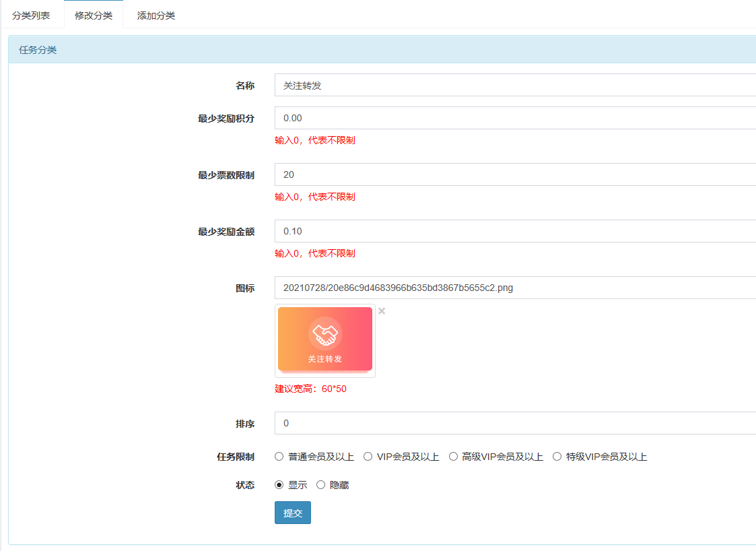Go to 添加分类 tab
This screenshot has height=551, width=756.
[x=156, y=15]
